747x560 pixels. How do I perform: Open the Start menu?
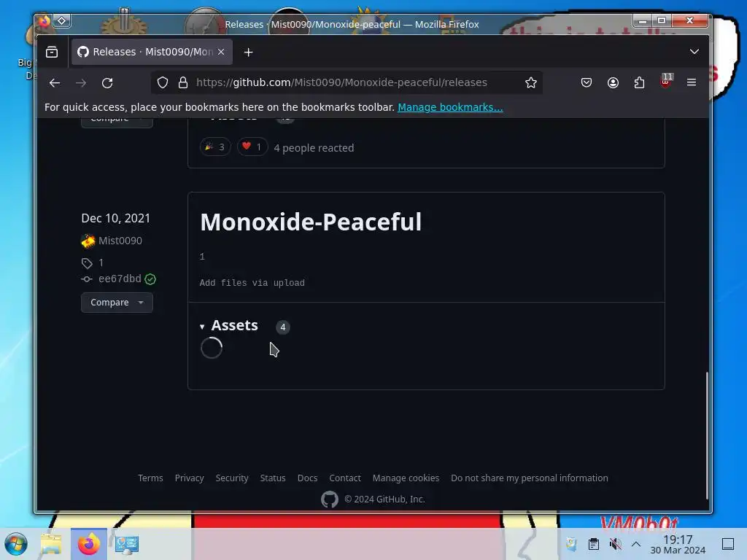point(16,544)
